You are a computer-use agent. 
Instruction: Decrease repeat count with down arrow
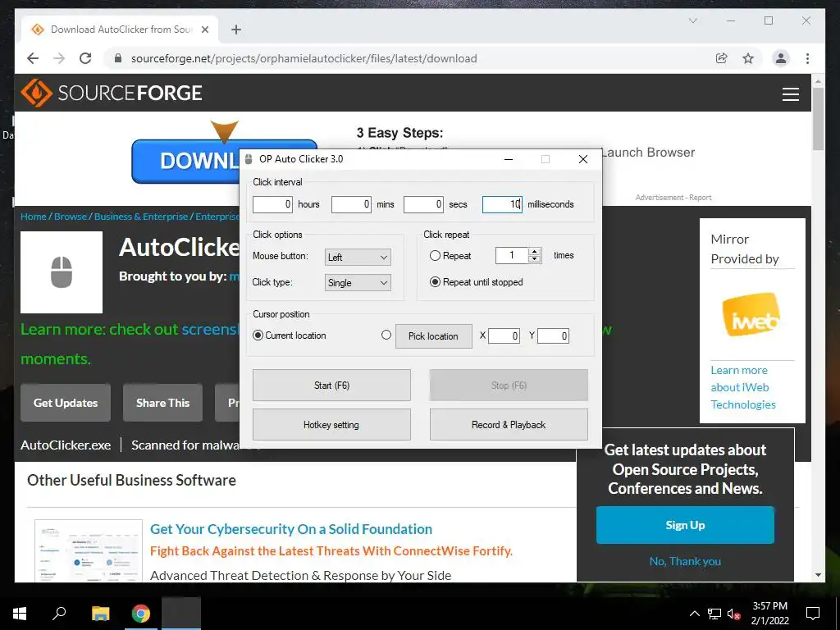pyautogui.click(x=534, y=259)
